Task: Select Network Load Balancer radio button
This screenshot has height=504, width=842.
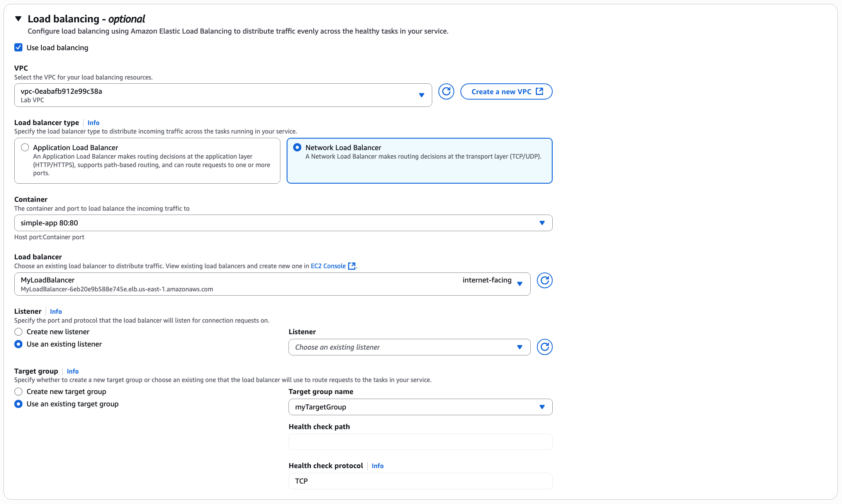Action: pyautogui.click(x=297, y=147)
